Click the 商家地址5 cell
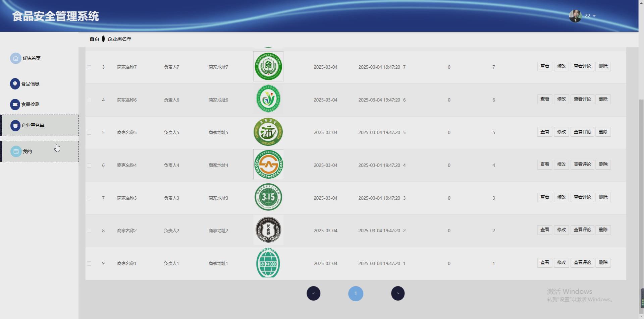Image resolution: width=644 pixels, height=319 pixels. (218, 133)
